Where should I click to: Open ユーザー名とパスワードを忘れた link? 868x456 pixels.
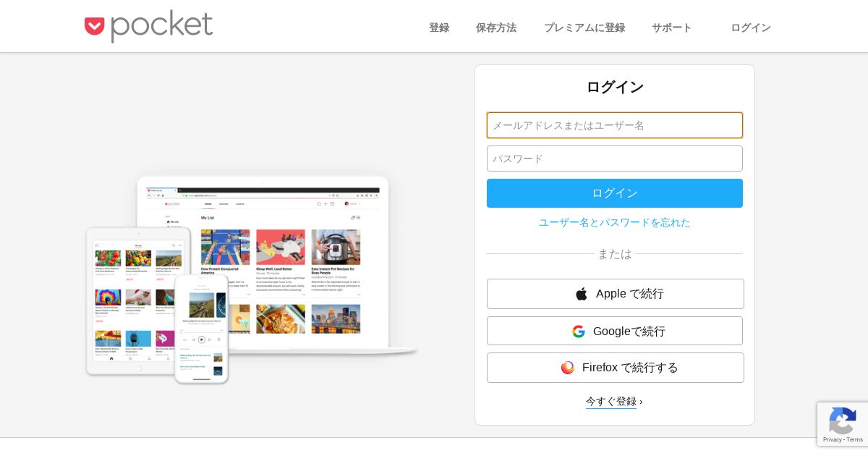pos(615,222)
